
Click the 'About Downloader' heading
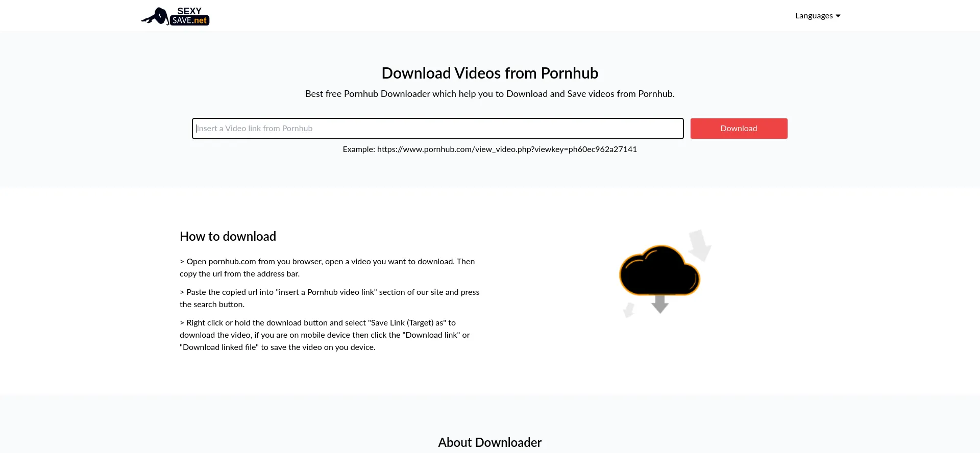490,443
